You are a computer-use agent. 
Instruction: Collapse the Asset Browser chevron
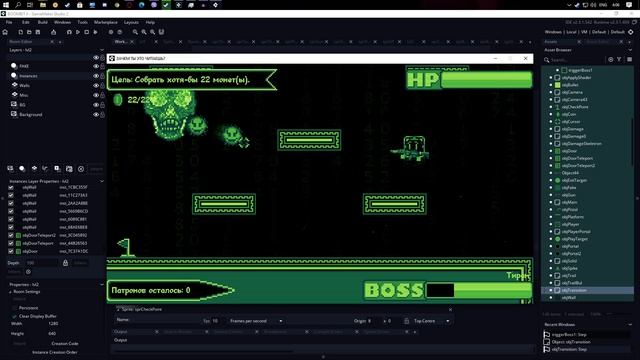click(630, 50)
